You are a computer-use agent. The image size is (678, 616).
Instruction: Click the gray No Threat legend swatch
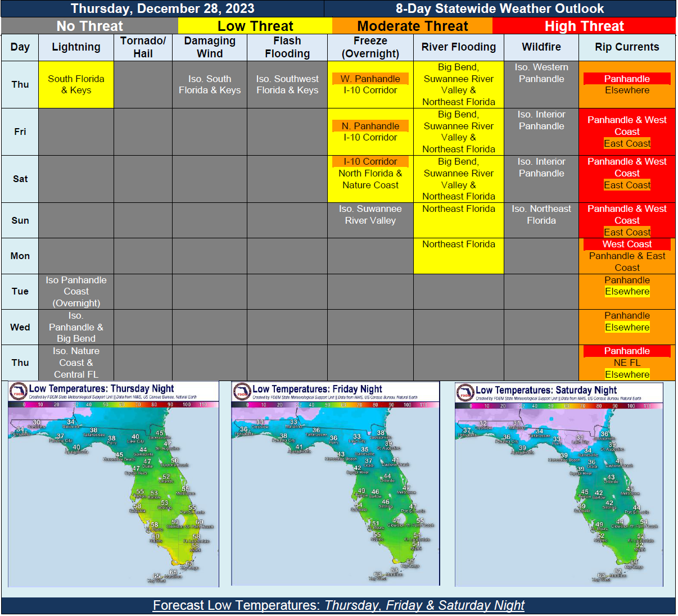tap(88, 26)
